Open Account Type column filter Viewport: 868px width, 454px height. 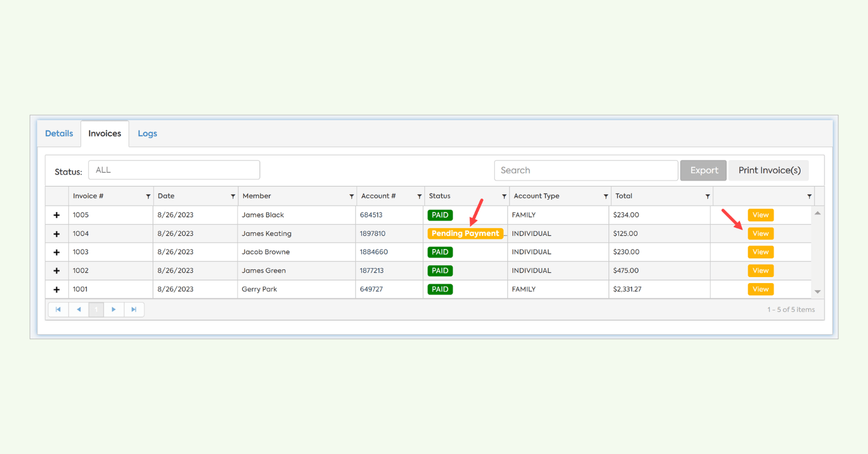pyautogui.click(x=605, y=197)
